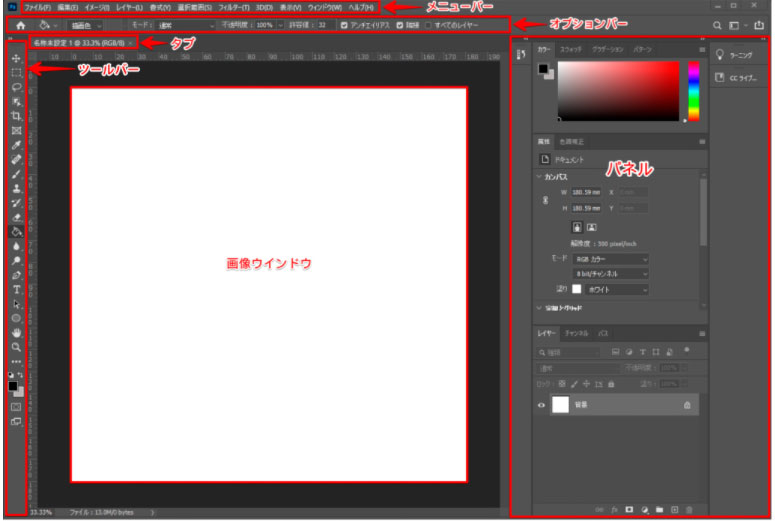This screenshot has height=521, width=775.
Task: Open the workspace switcher dropdown
Action: [x=737, y=25]
